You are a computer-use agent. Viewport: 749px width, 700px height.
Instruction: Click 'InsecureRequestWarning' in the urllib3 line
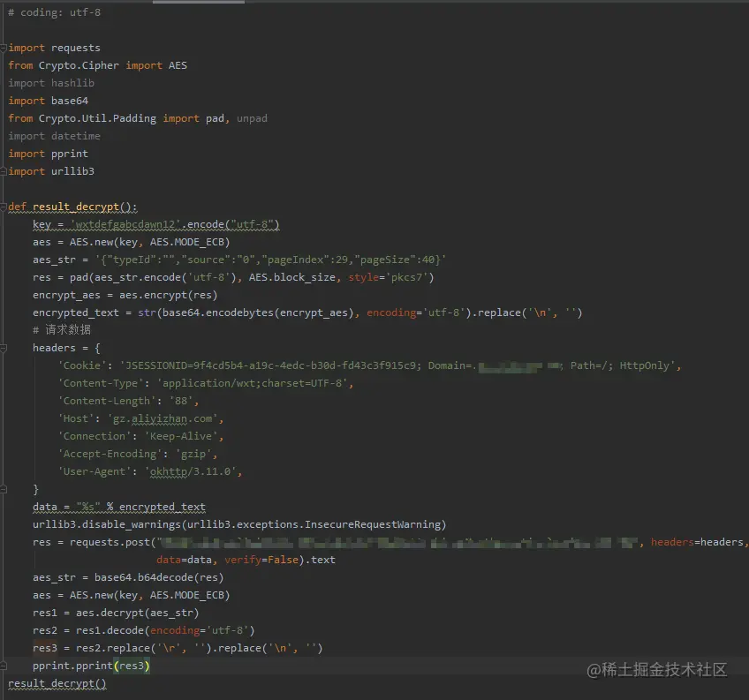373,524
